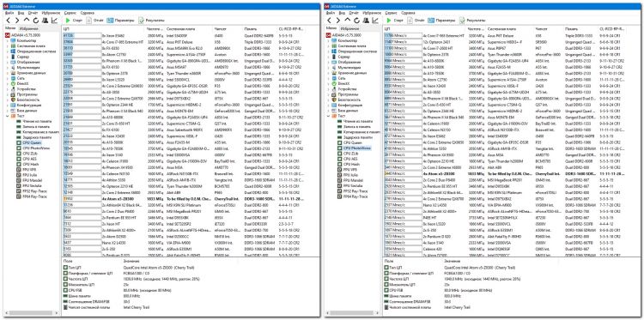The height and width of the screenshot is (320, 644).
Task: Click horizontal scrollbar of left window tree panel
Action: (x=31, y=313)
